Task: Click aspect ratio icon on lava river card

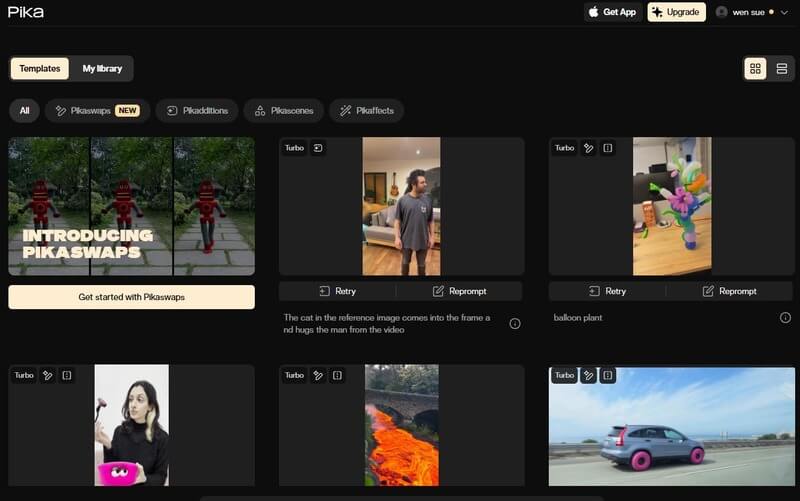Action: tap(337, 375)
